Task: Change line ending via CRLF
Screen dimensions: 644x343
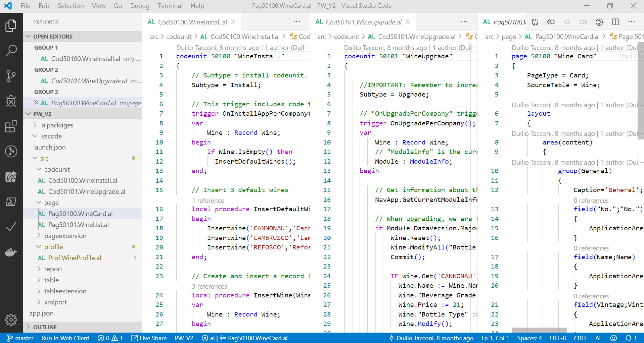Action: pos(581,338)
